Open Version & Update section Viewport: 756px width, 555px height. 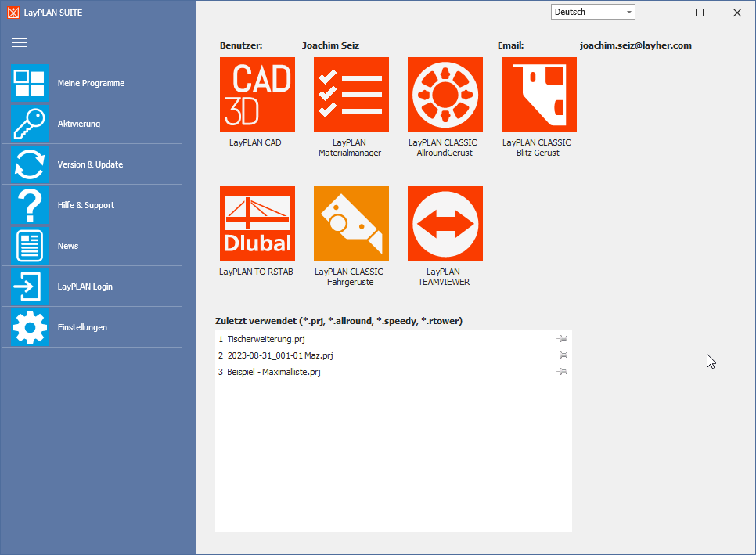point(90,164)
